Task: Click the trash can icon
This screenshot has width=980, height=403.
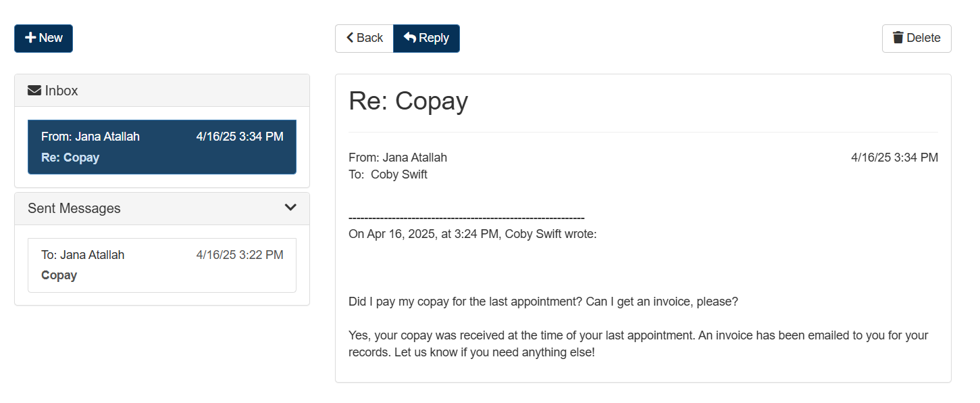Action: point(898,38)
